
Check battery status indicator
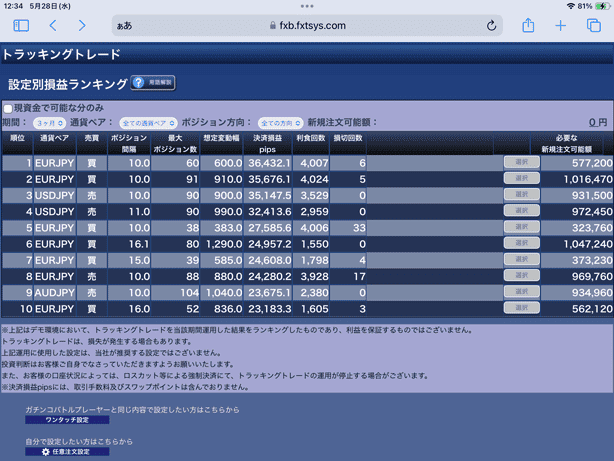(602, 6)
